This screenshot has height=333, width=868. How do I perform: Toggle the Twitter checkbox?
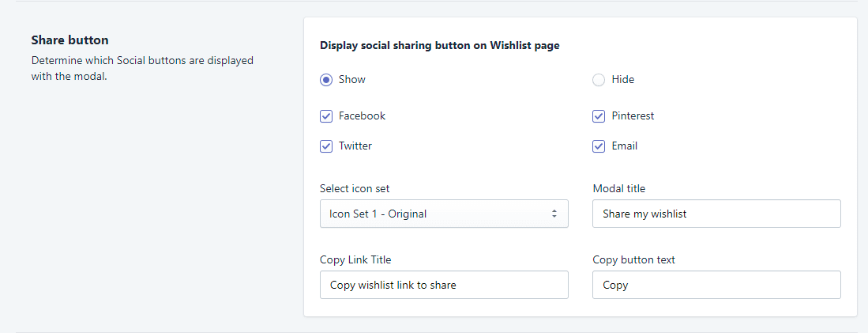point(326,146)
